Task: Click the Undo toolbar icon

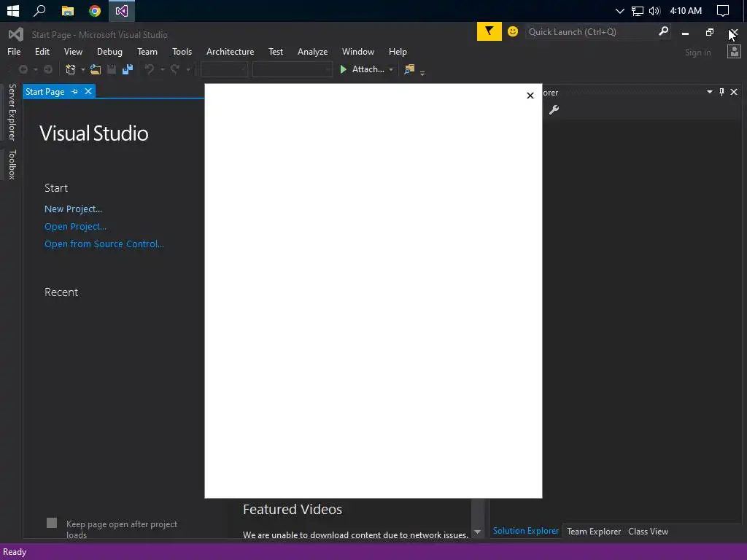Action: point(150,69)
